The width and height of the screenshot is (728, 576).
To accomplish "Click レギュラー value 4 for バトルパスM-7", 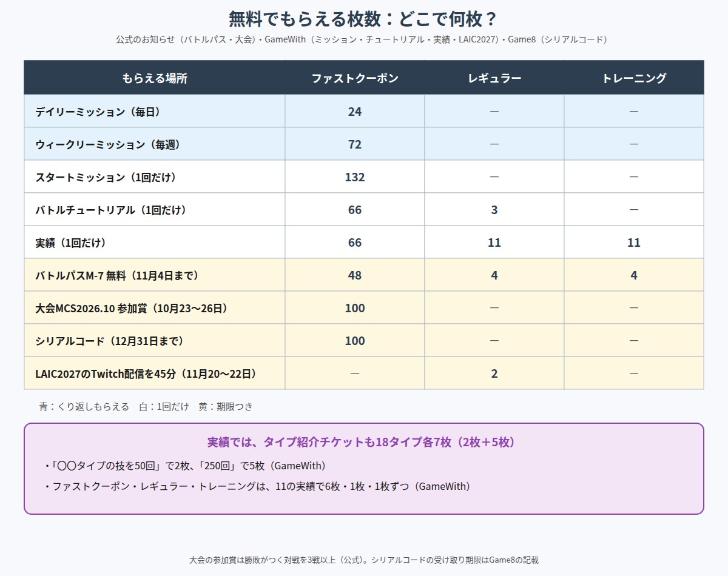I will (494, 275).
